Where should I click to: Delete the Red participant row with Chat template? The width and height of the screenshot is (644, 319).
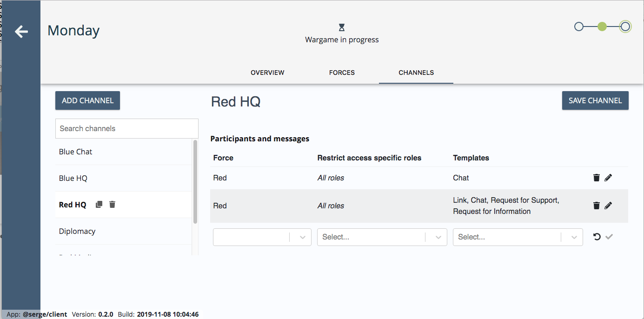pyautogui.click(x=597, y=178)
